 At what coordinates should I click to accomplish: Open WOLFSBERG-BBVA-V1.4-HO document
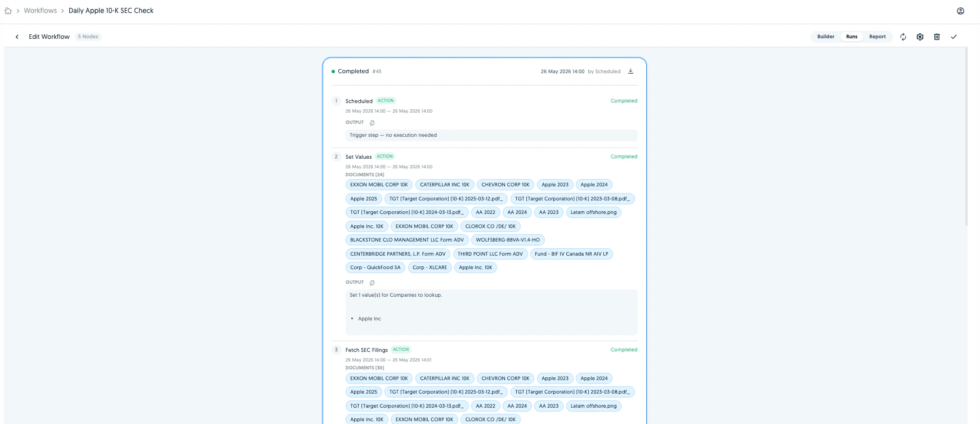tap(508, 240)
